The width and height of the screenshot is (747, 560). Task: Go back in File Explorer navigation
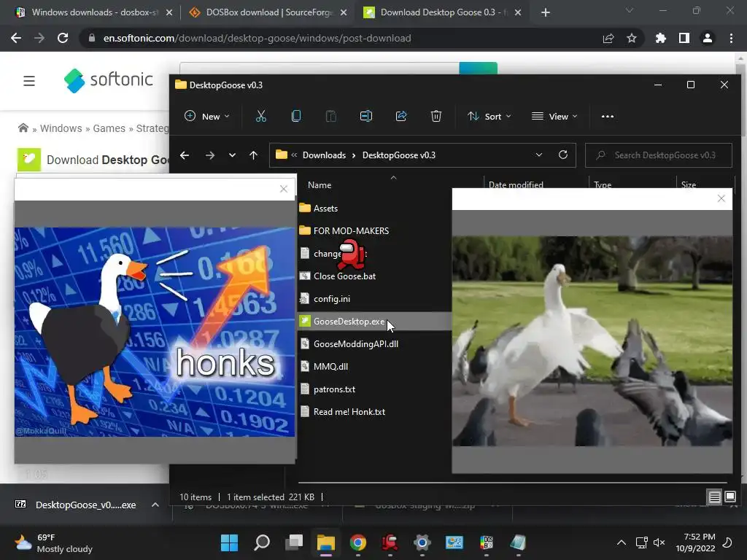coord(185,155)
